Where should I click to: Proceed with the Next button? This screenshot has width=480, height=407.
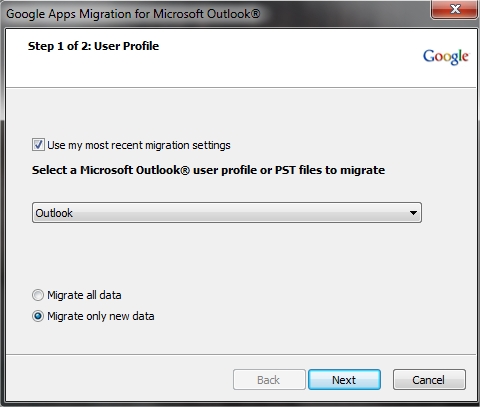(344, 380)
